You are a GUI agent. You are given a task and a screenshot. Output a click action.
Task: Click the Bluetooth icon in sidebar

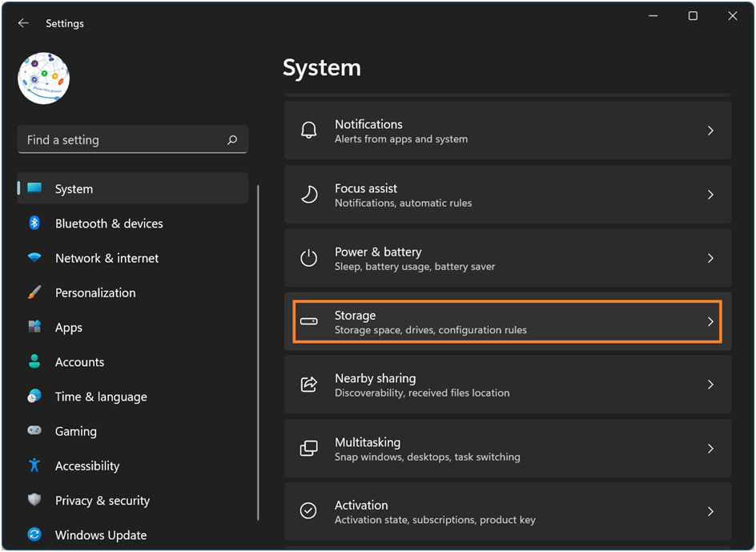coord(34,223)
